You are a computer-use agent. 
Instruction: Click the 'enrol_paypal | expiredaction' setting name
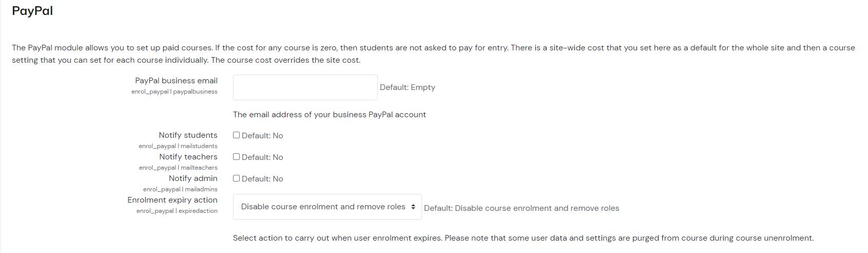tap(177, 211)
